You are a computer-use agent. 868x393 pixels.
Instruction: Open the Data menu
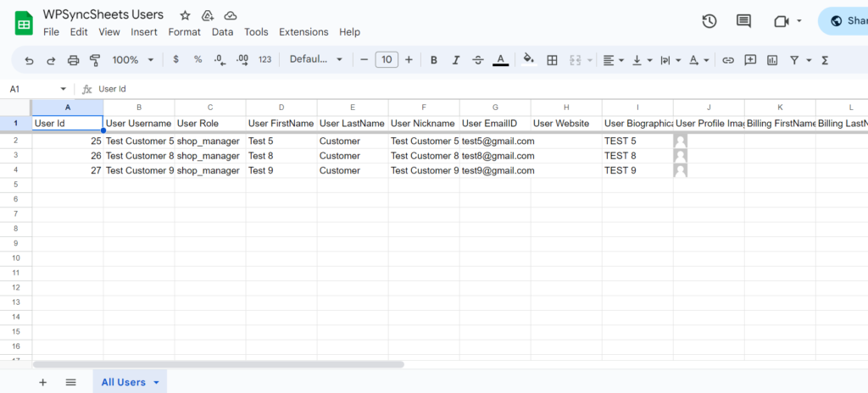tap(222, 32)
